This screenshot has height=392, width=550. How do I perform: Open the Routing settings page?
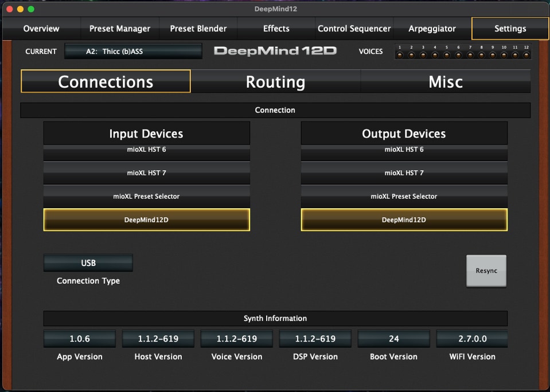(276, 81)
